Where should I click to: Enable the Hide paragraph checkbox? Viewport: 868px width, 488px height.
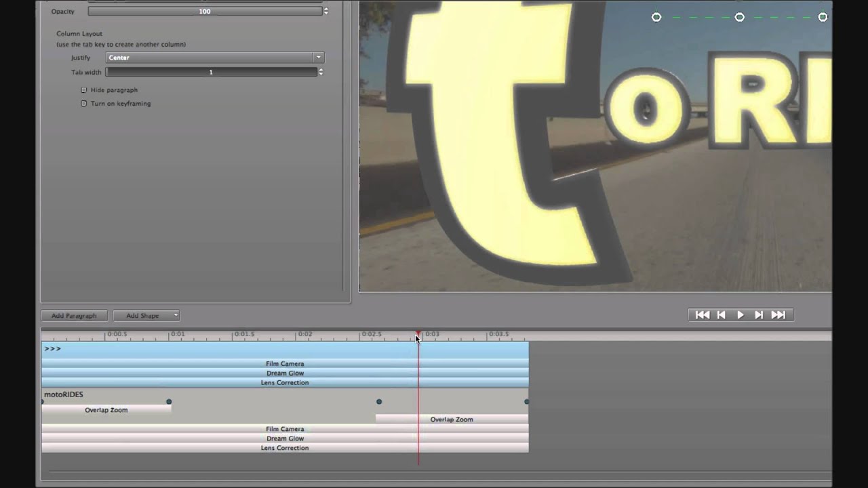click(x=84, y=89)
